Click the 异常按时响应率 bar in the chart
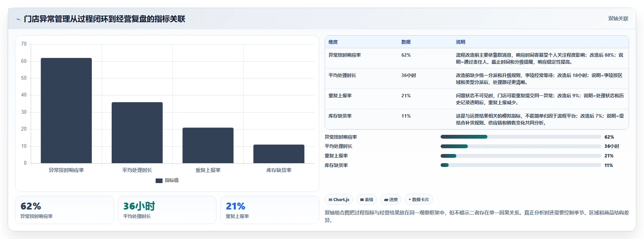Image resolution: width=644 pixels, height=239 pixels. pyautogui.click(x=66, y=111)
